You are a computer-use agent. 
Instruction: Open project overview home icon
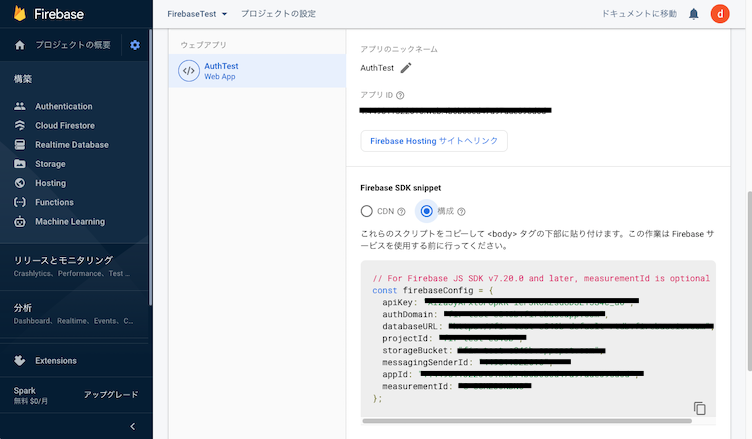[20, 45]
